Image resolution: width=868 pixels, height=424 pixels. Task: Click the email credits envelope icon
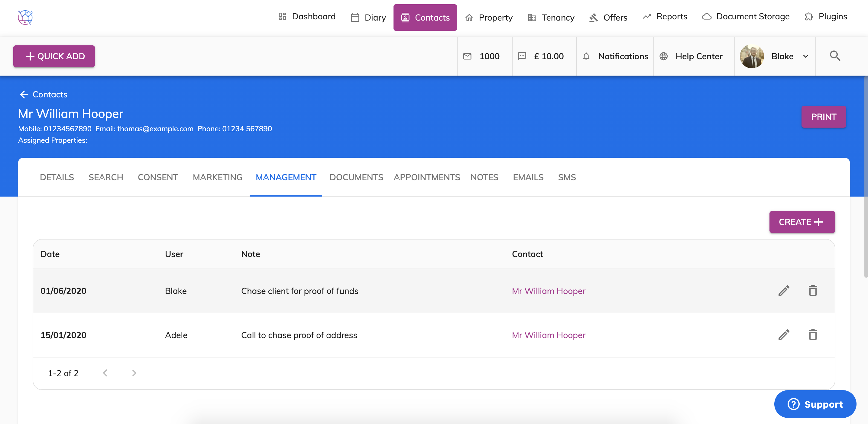point(467,56)
